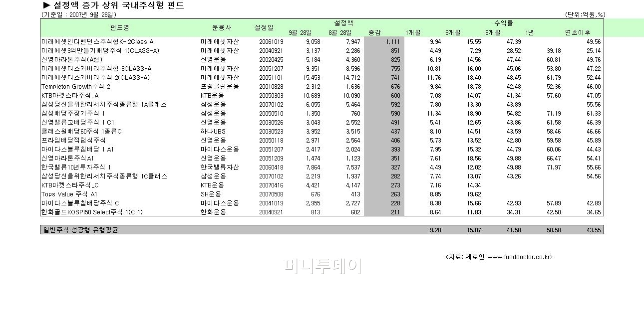Select fund name '마이다스블루칩배당 1 A1'

pyautogui.click(x=78, y=150)
